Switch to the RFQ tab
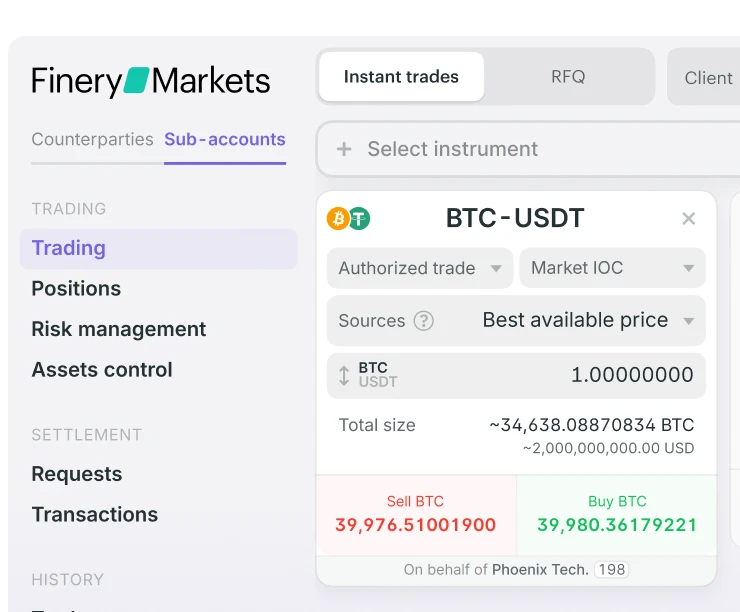The width and height of the screenshot is (740, 612). point(568,77)
